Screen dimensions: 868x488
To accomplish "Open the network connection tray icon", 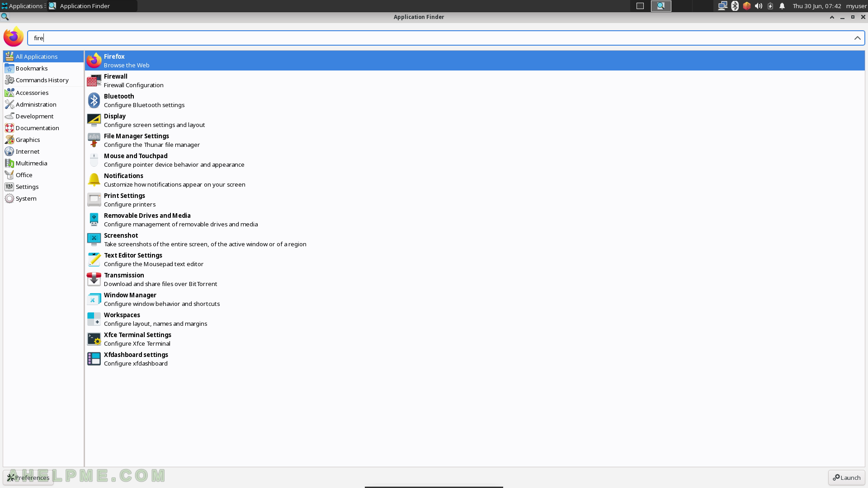I will click(x=722, y=6).
